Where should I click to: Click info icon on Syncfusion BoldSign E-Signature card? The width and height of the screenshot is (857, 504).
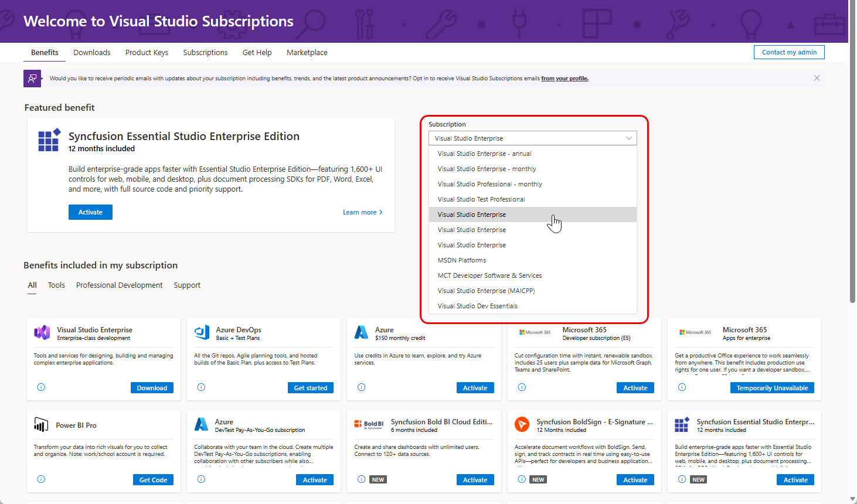click(522, 479)
